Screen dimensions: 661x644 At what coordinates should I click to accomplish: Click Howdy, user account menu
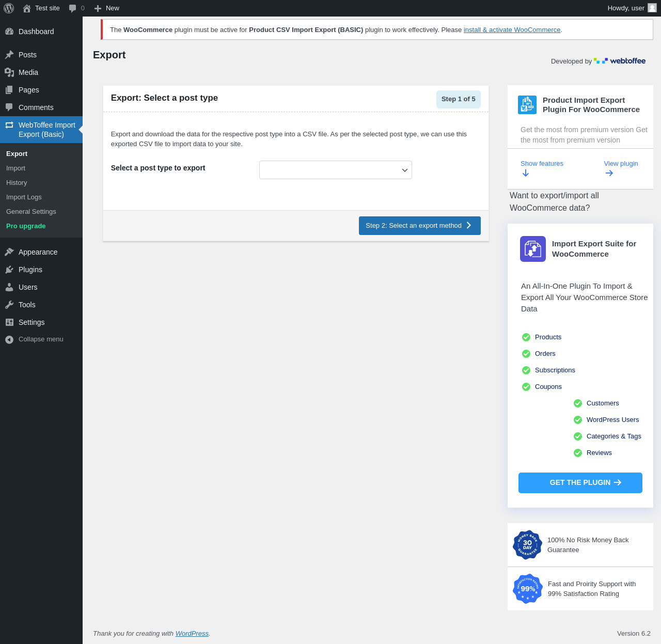pos(632,8)
